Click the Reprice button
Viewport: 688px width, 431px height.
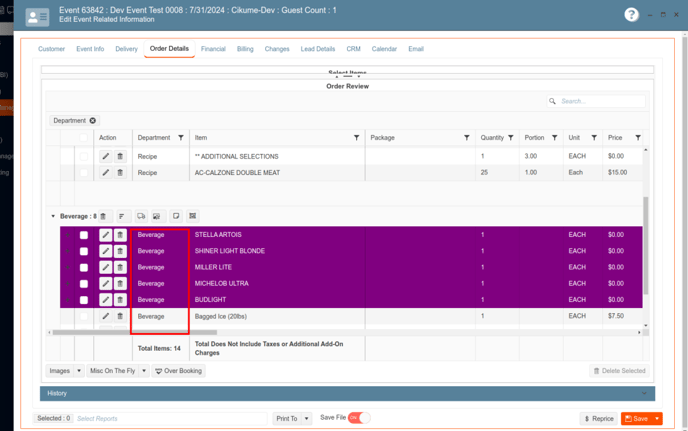(598, 419)
